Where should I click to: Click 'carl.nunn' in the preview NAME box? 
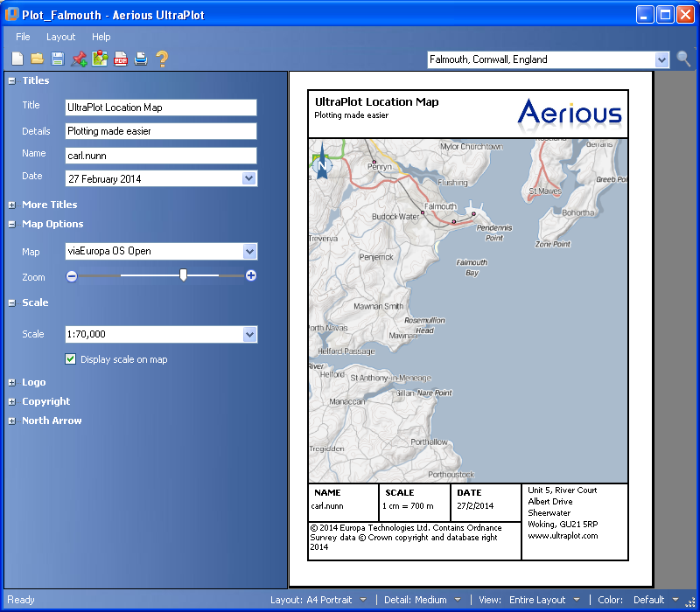pos(327,506)
